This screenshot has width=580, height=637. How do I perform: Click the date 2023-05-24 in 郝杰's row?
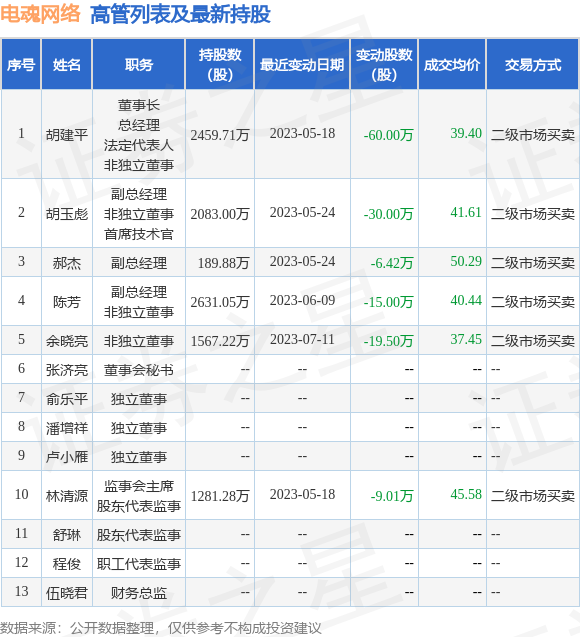point(302,261)
